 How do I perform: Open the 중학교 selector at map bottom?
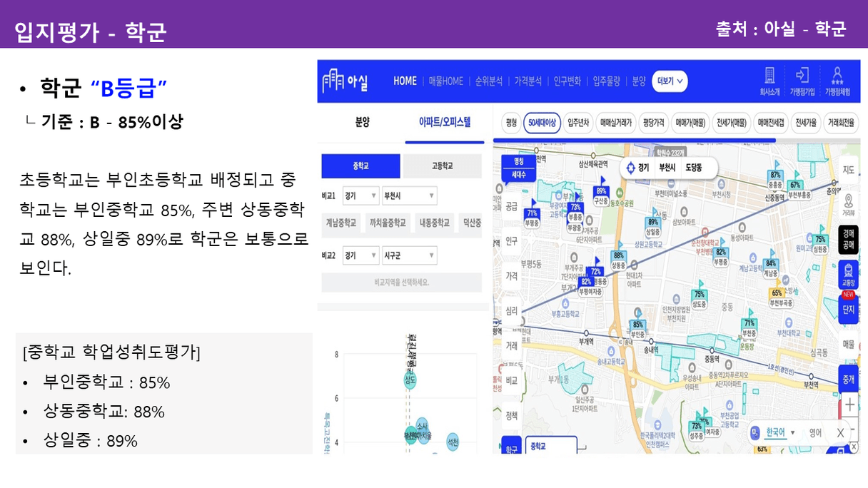pyautogui.click(x=550, y=447)
